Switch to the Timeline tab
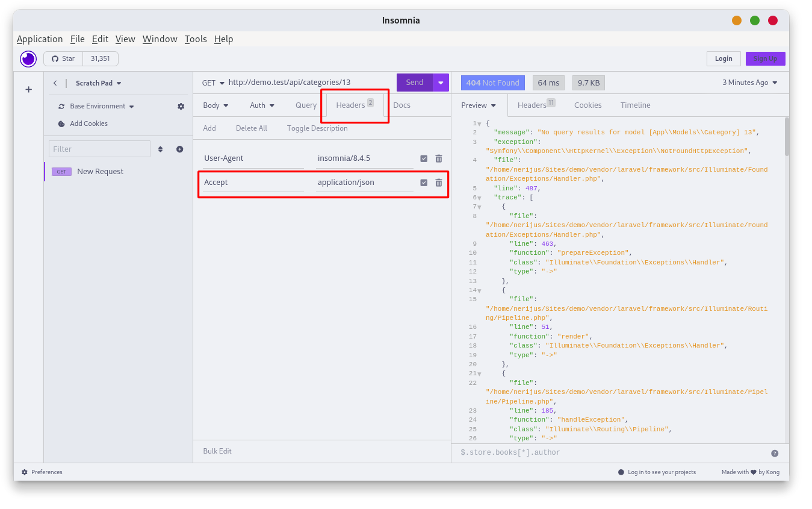Screen dimensions: 812x509 coord(636,105)
